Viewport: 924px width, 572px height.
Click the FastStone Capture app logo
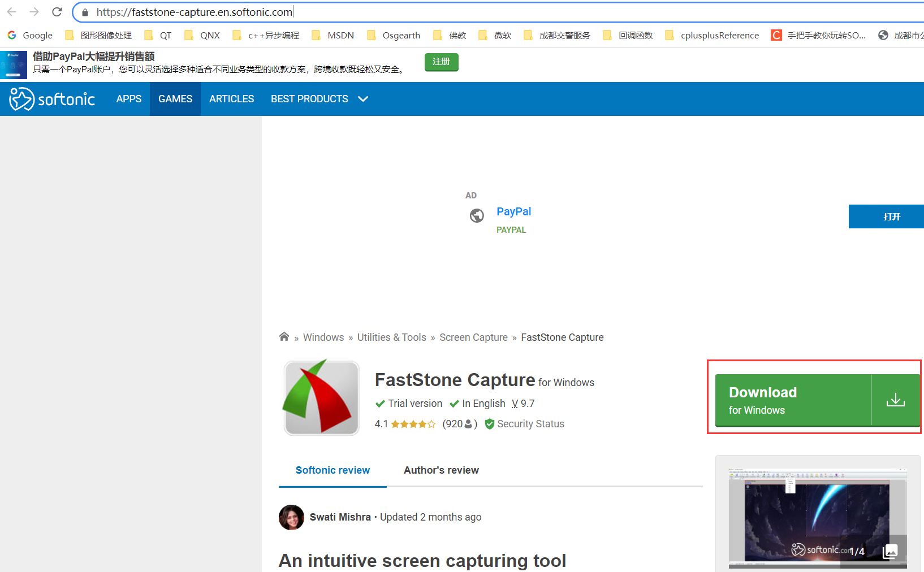[321, 397]
